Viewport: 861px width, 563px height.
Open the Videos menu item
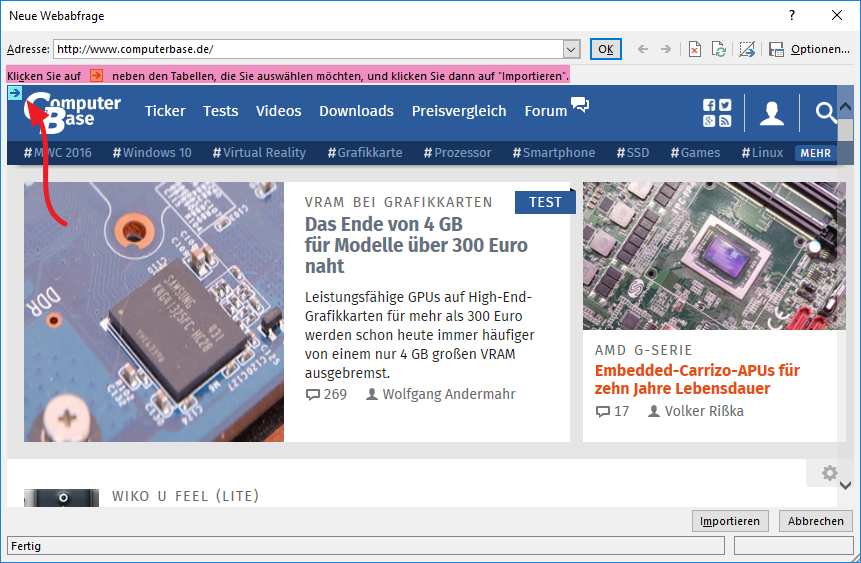278,111
